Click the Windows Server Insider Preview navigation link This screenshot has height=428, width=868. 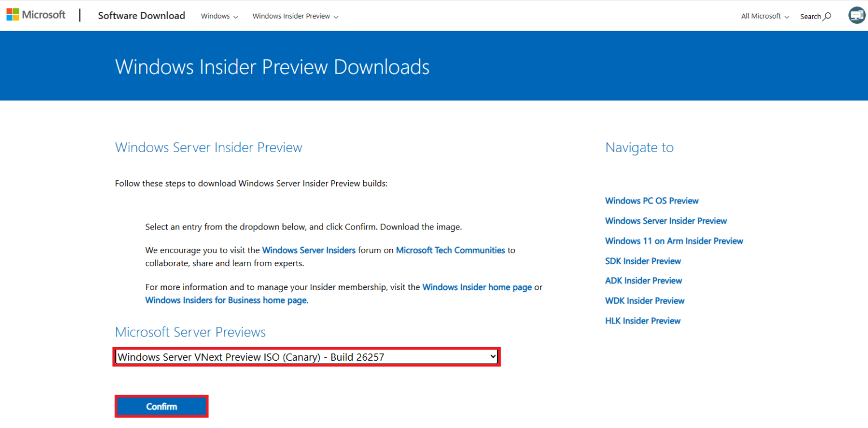point(666,221)
